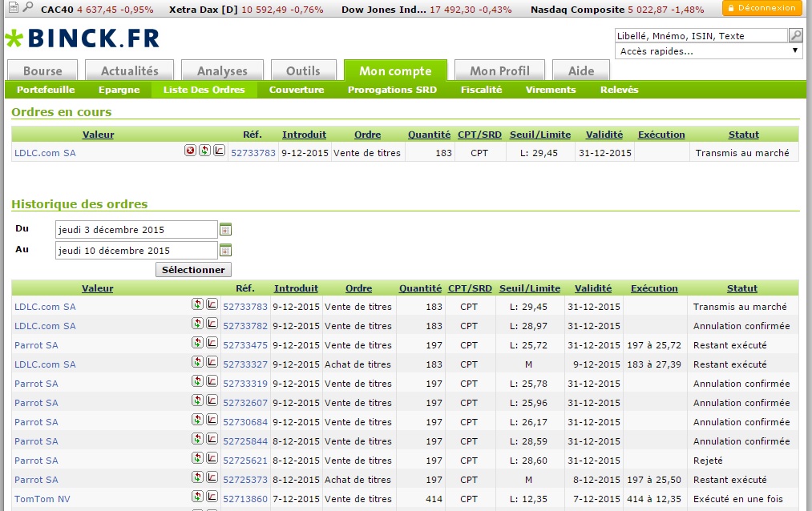Click modify icon for pending LDLC.com order
Screen dimensions: 812x511
click(204, 151)
